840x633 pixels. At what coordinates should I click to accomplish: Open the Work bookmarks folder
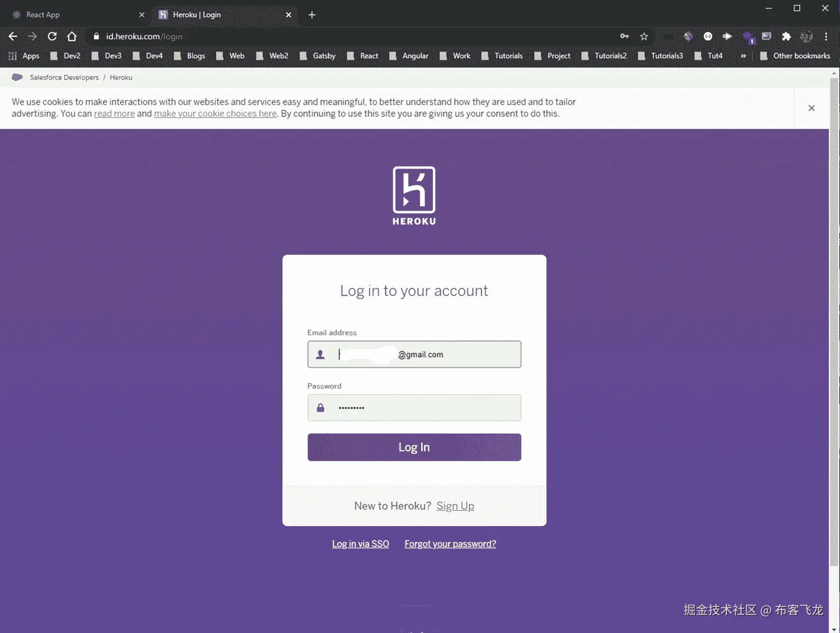[455, 56]
